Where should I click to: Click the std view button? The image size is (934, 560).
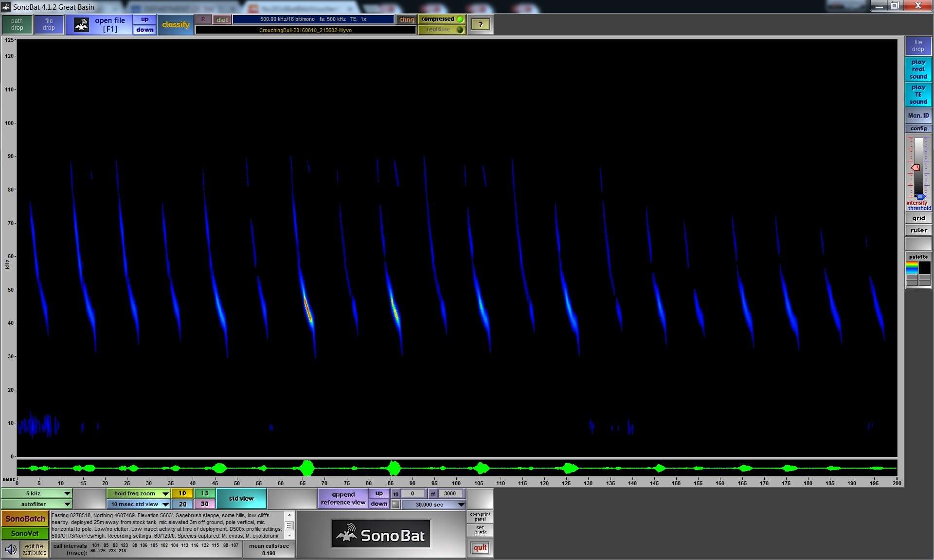(241, 499)
